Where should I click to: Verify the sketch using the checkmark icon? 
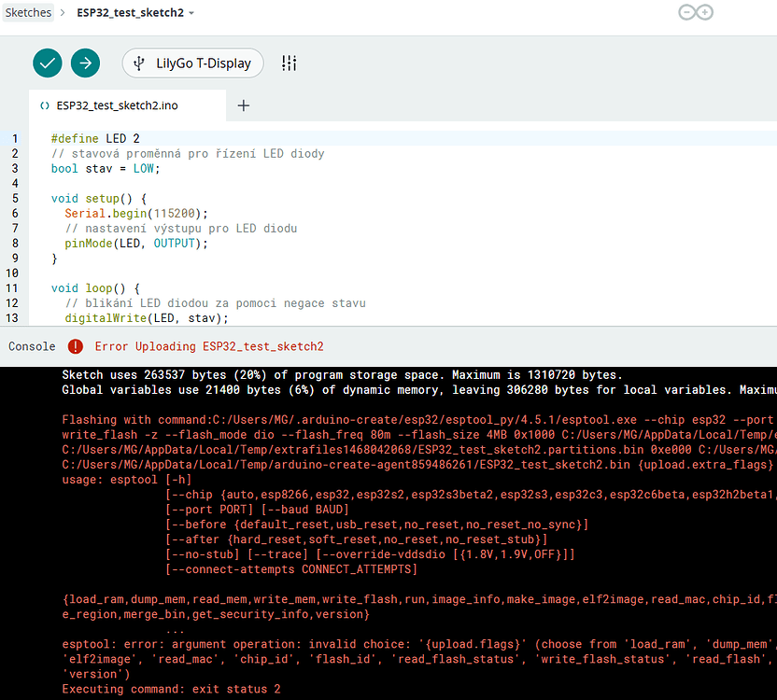point(47,63)
